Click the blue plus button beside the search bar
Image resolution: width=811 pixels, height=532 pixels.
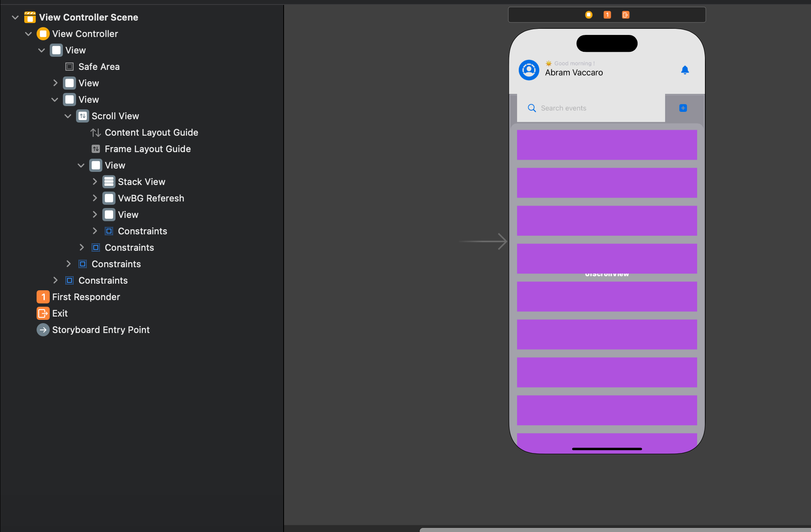tap(683, 108)
